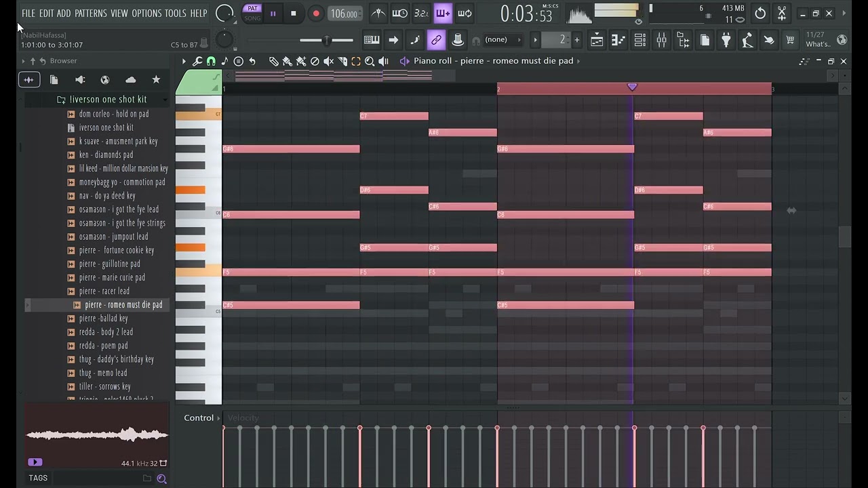Viewport: 868px width, 488px height.
Task: Select 'thug - memo lead' sample
Action: coord(103,373)
